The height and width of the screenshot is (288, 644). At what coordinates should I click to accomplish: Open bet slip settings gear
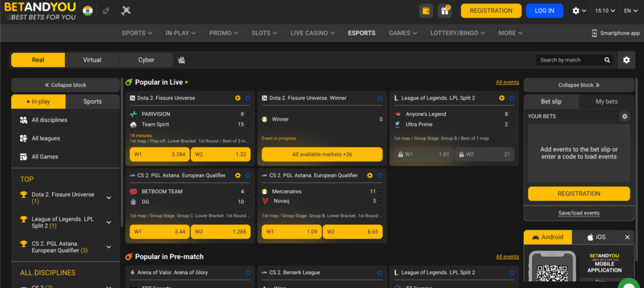click(x=625, y=117)
